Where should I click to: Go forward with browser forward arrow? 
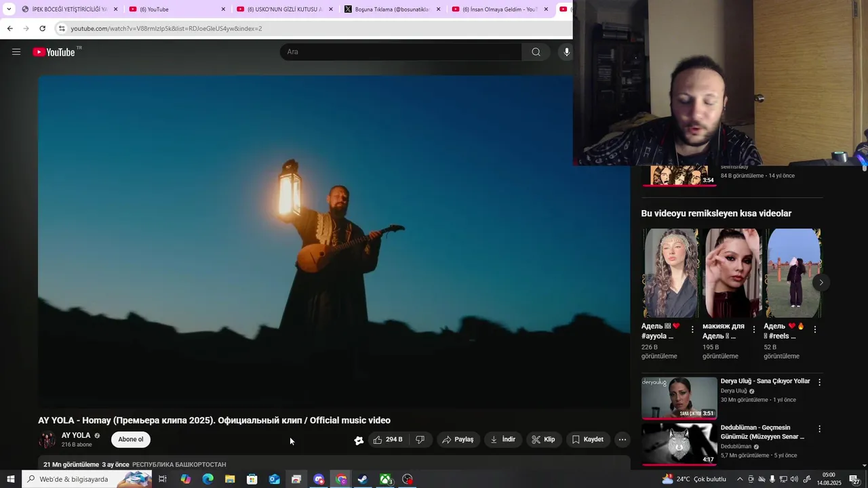(x=26, y=28)
